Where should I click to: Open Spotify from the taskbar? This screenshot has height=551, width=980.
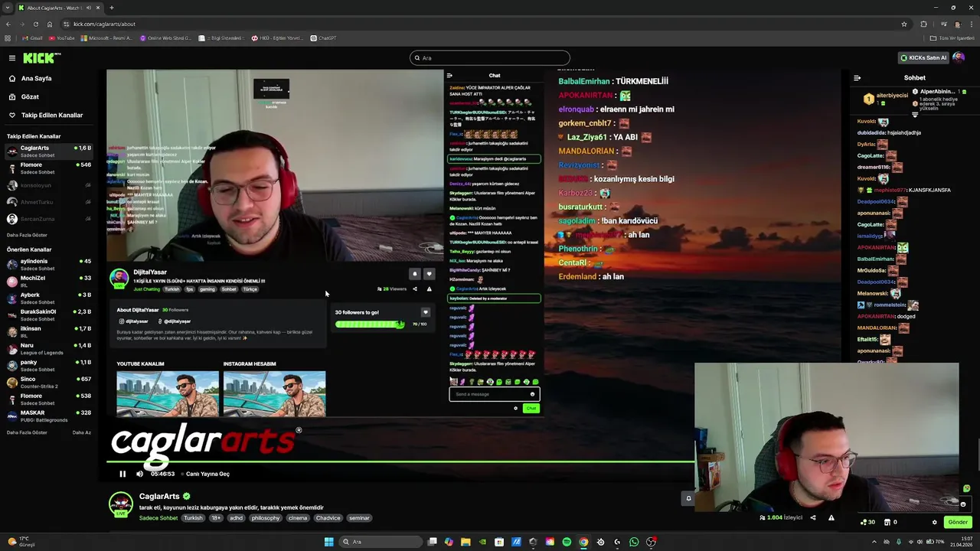pos(567,542)
